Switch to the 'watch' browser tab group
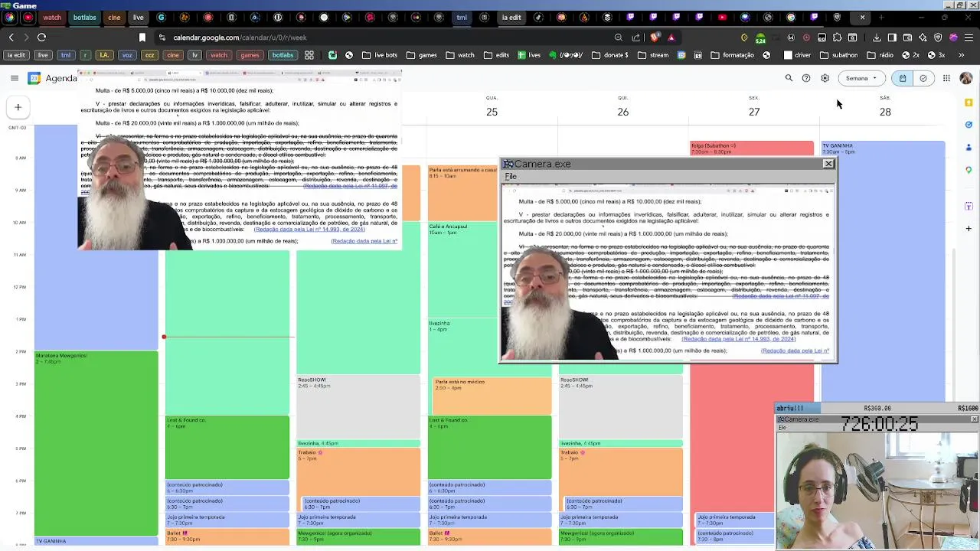The height and width of the screenshot is (551, 980). point(52,18)
